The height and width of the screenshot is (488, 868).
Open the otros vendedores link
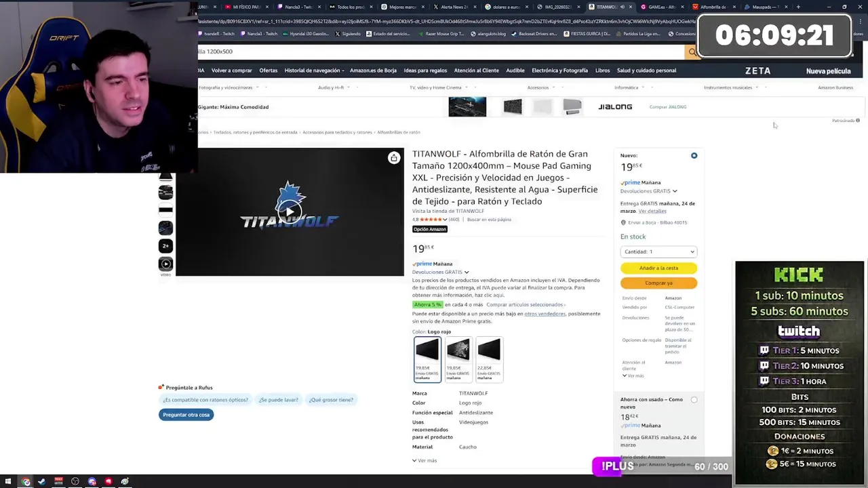point(545,314)
